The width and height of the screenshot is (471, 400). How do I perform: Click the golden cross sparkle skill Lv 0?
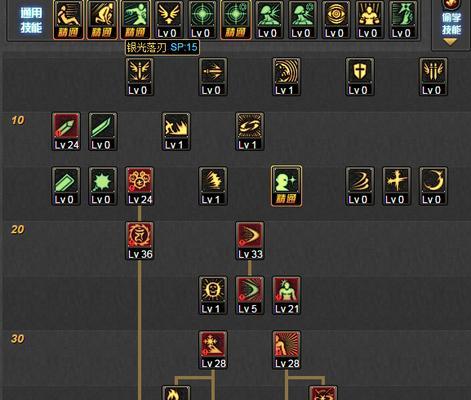coord(396,186)
